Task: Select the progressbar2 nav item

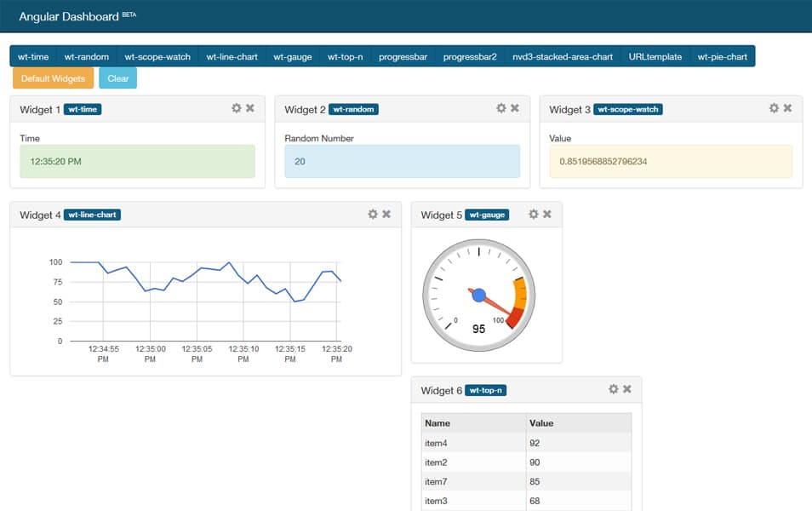Action: [x=469, y=56]
